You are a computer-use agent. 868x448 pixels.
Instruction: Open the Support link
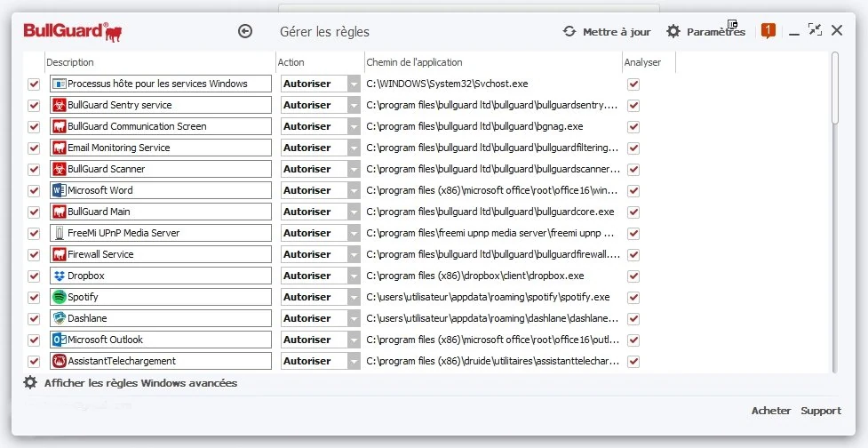click(x=821, y=411)
